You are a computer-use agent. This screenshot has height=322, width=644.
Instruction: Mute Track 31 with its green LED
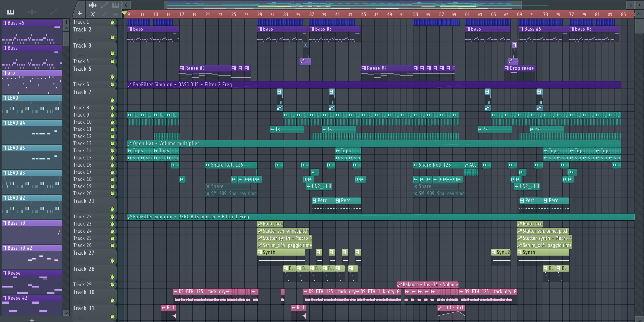112,316
